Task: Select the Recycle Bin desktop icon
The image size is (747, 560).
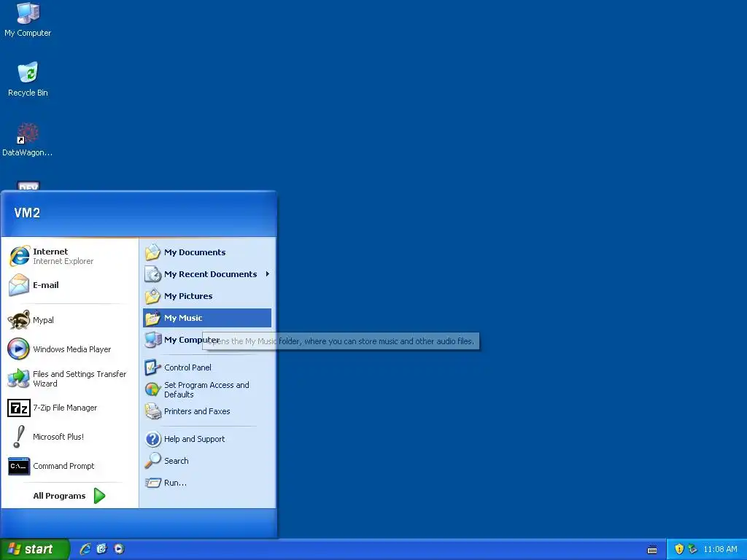Action: [28, 79]
